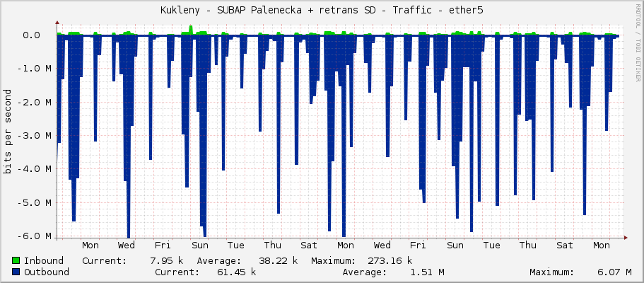Click the -1.0 M y-axis label

coord(35,69)
